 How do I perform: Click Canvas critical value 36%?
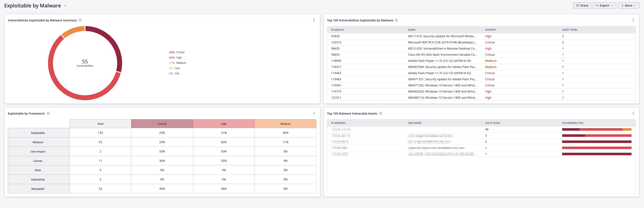coord(162,161)
